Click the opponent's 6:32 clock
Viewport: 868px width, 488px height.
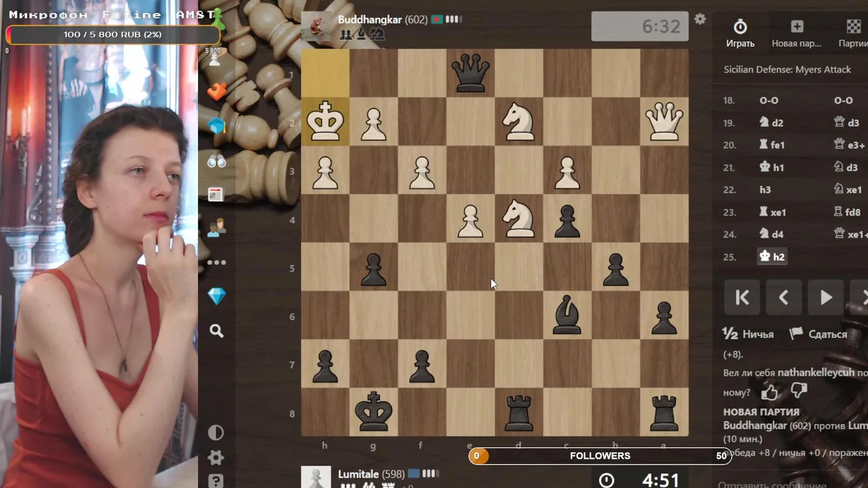click(639, 26)
